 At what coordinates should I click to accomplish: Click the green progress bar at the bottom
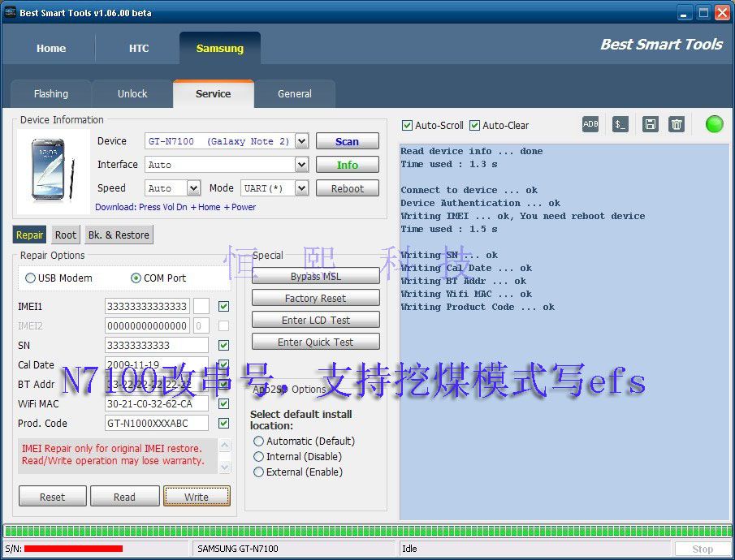(x=365, y=531)
